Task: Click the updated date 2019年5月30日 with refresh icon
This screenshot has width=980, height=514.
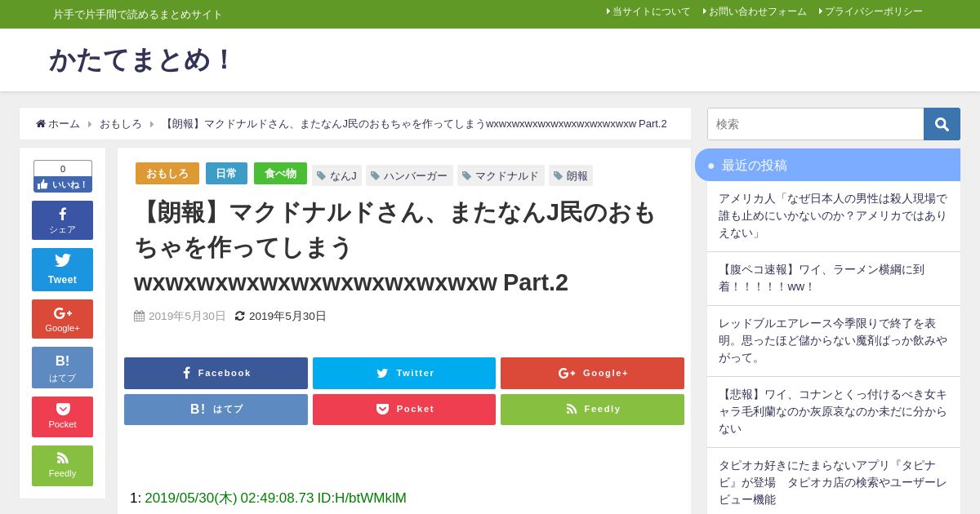Action: (280, 316)
